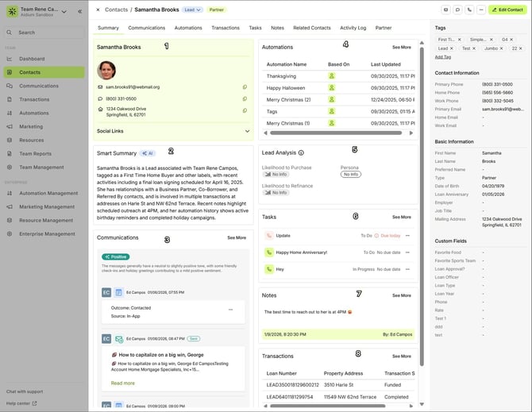532x412 pixels.
Task: Click the Add Tag link
Action: click(x=443, y=57)
